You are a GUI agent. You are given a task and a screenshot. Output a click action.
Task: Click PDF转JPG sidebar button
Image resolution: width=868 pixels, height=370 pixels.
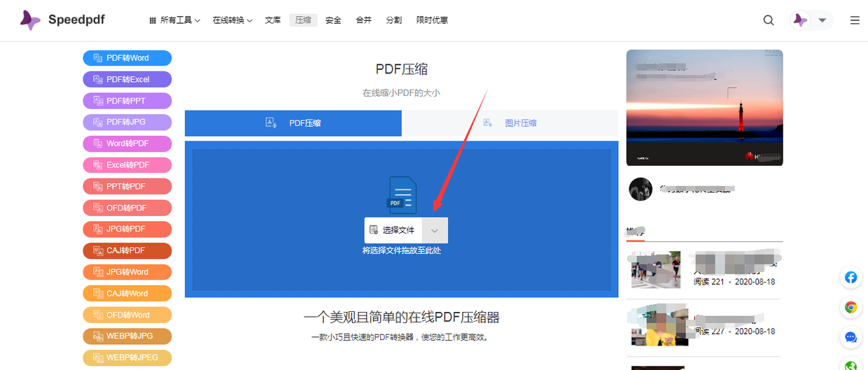pyautogui.click(x=127, y=122)
